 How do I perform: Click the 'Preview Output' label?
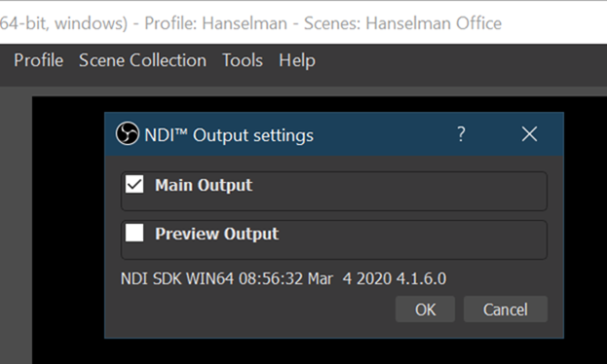(x=216, y=234)
